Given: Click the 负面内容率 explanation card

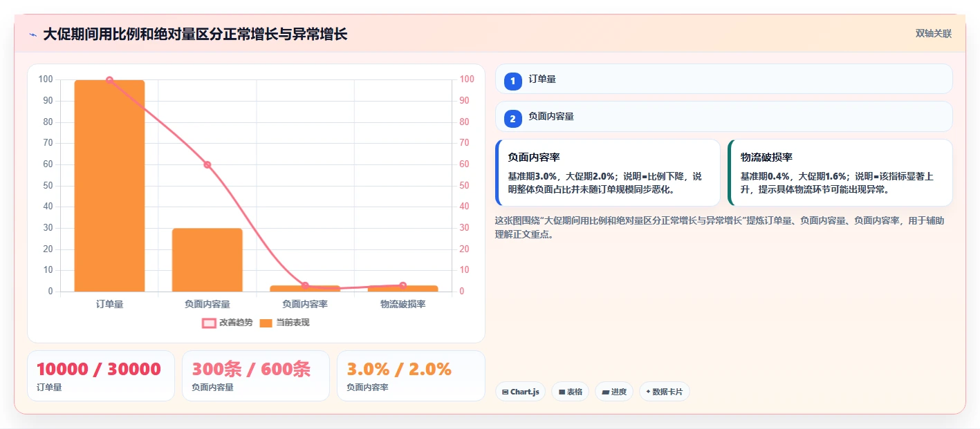Looking at the screenshot, I should [x=608, y=173].
